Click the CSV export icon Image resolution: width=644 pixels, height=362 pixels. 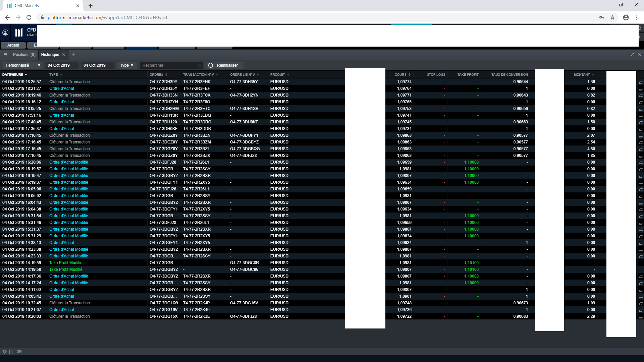(x=19, y=352)
